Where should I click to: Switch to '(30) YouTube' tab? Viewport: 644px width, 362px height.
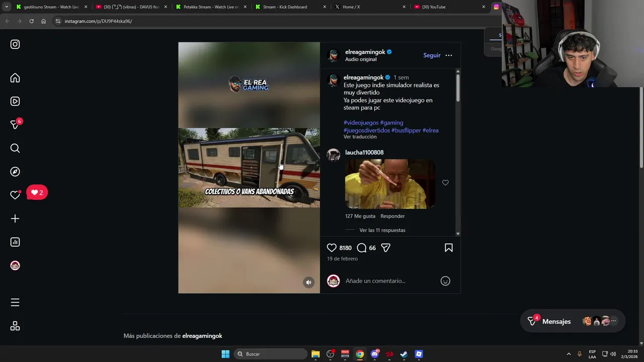click(449, 7)
